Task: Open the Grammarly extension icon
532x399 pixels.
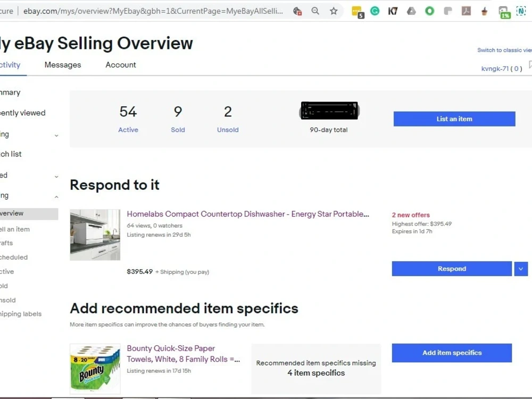Action: click(375, 11)
